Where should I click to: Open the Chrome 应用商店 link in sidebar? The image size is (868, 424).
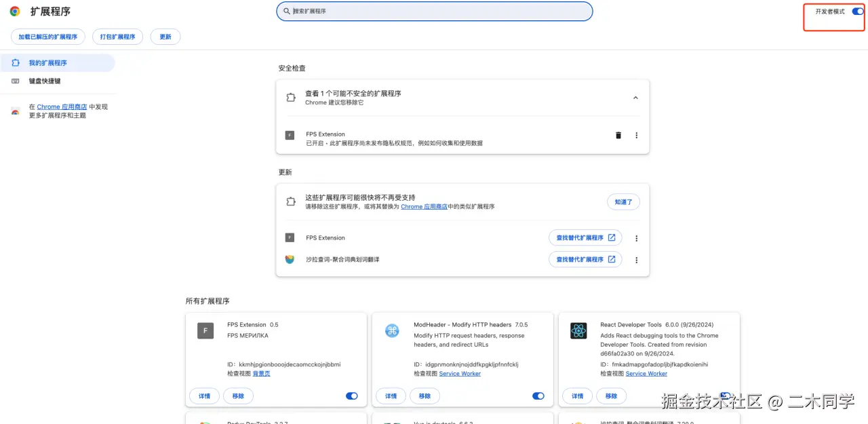(62, 107)
